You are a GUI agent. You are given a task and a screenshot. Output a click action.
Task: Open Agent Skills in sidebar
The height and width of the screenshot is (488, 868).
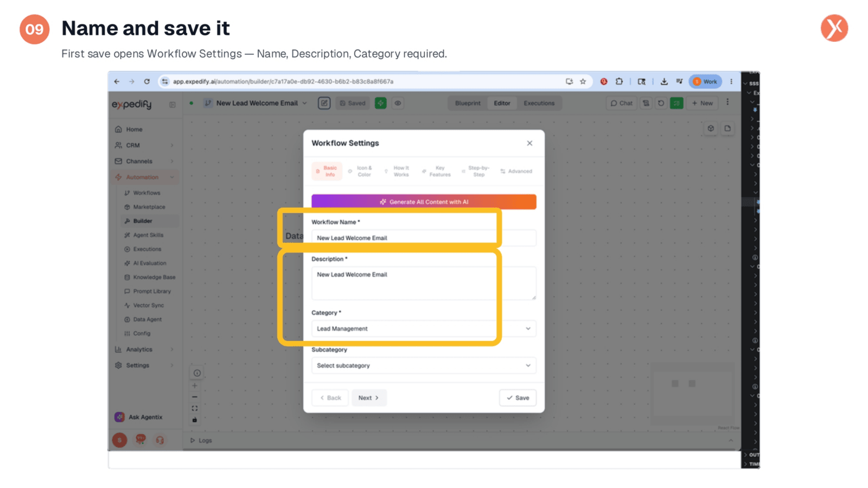point(148,235)
